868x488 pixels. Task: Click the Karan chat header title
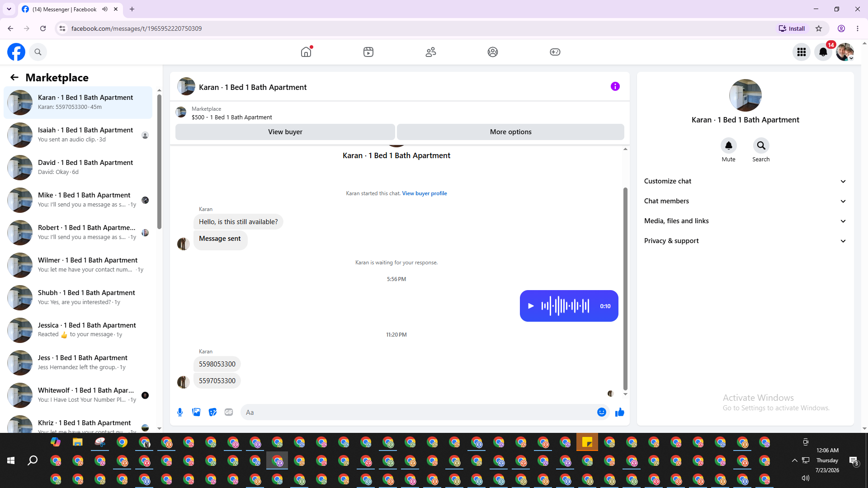[253, 87]
